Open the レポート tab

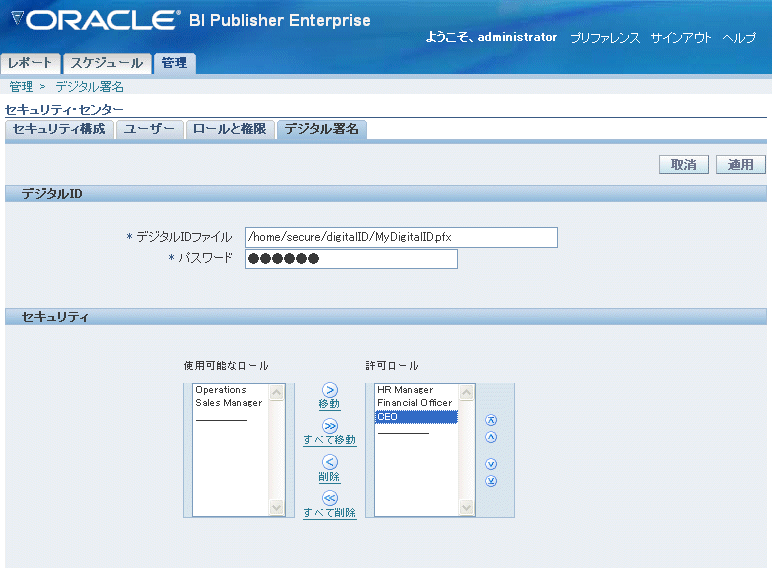click(30, 63)
